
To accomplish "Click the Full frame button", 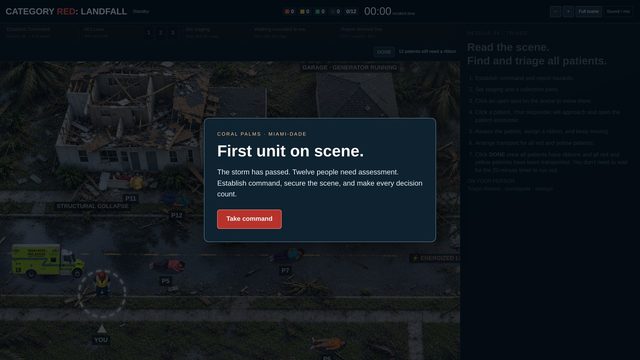I will (x=588, y=12).
